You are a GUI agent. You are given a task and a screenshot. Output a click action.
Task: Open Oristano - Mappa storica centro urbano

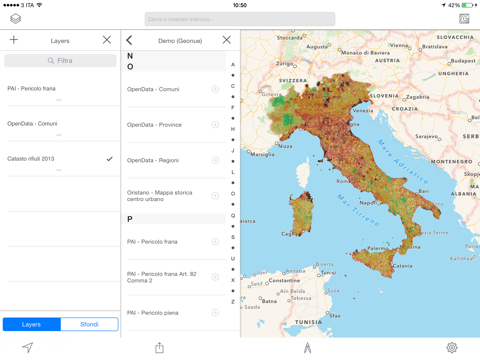tap(173, 196)
